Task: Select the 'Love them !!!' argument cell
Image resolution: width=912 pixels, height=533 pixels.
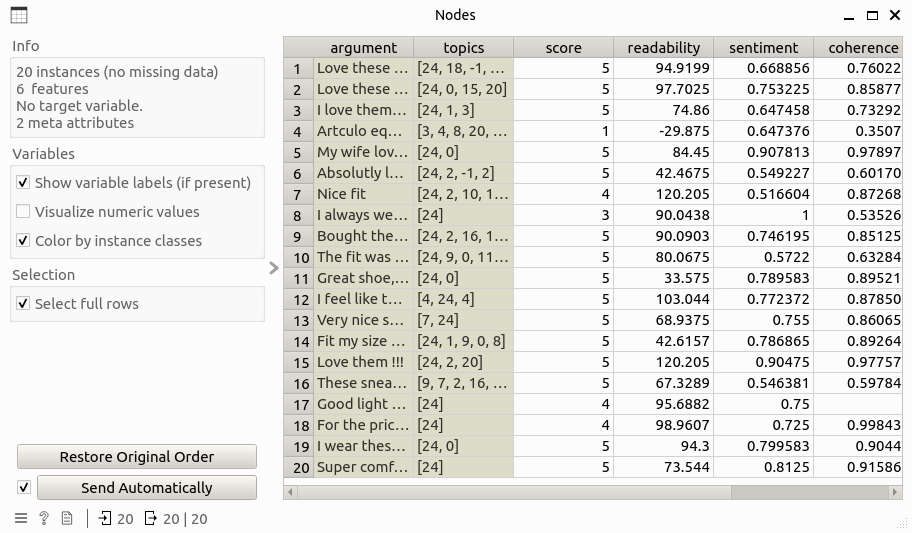Action: point(364,363)
